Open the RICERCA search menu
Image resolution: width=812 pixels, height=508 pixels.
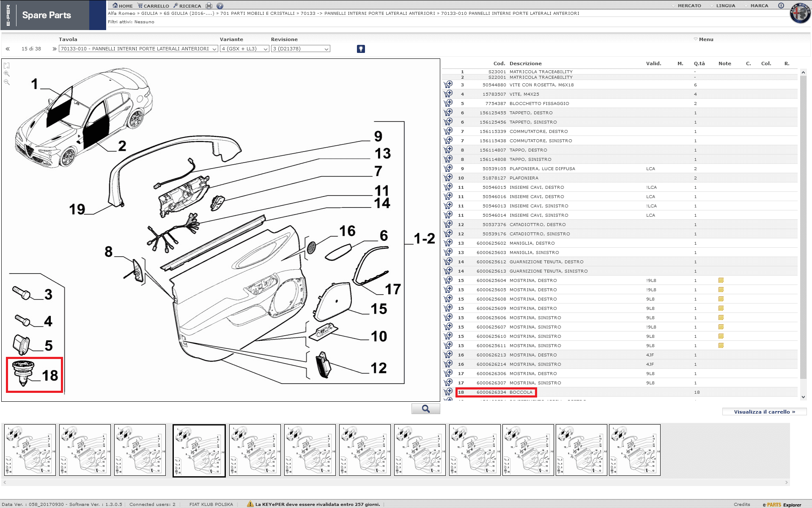pos(187,6)
